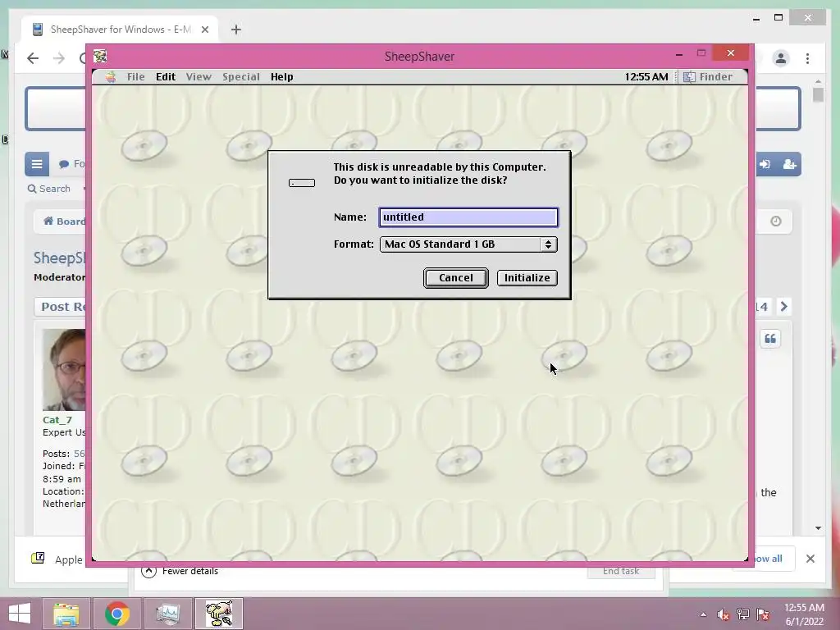The width and height of the screenshot is (840, 630).
Task: Select the SheepShaver for Windows Chrome tab
Action: (x=120, y=30)
